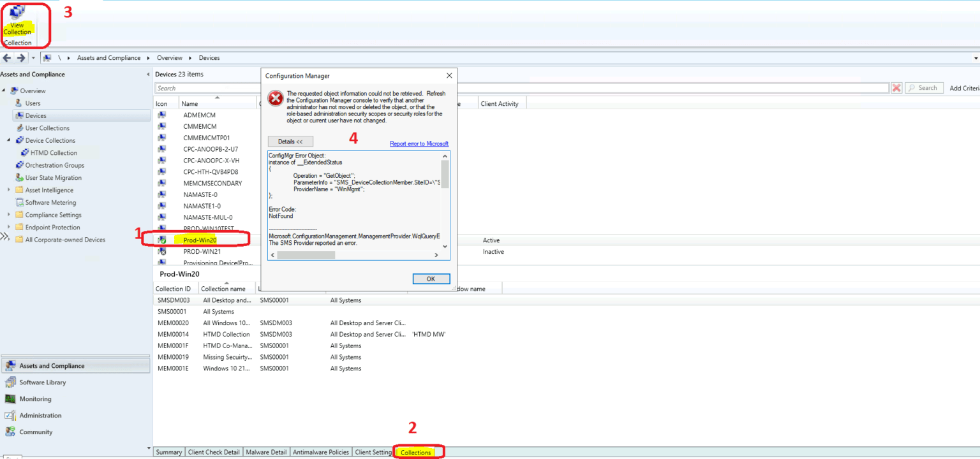Click the device icon beside PROD-WIN21

click(x=162, y=251)
